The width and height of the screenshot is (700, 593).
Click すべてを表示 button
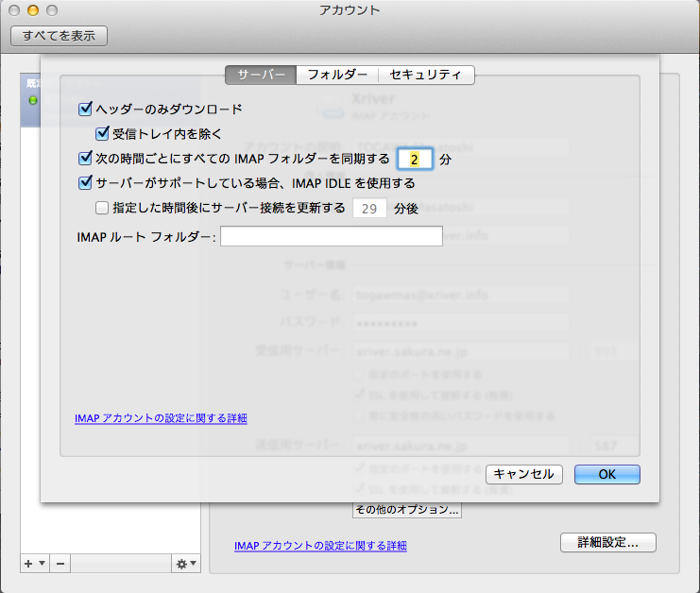[x=59, y=36]
